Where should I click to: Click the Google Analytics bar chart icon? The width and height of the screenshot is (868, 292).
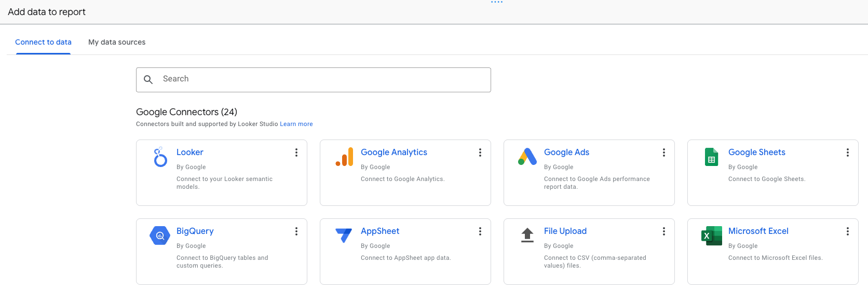coord(344,157)
